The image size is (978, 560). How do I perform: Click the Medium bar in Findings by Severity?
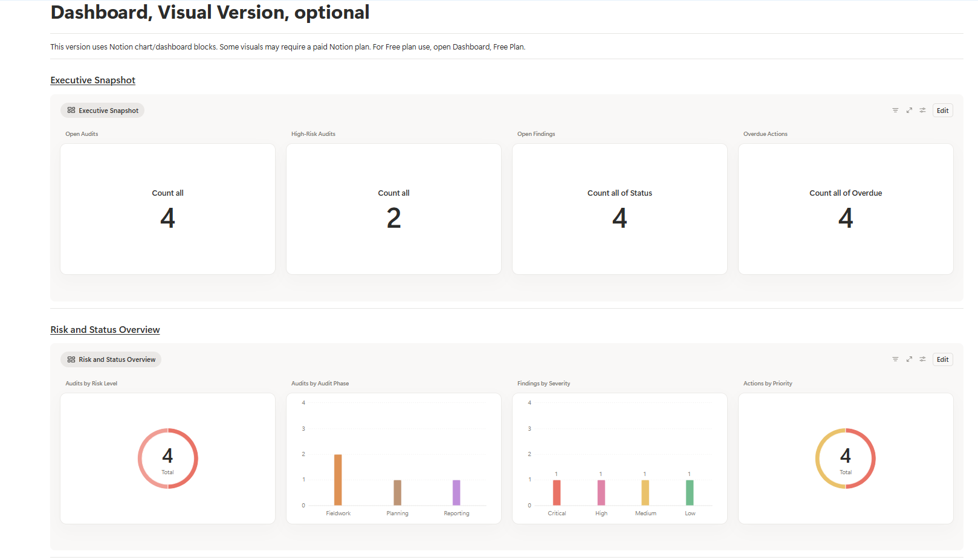645,492
